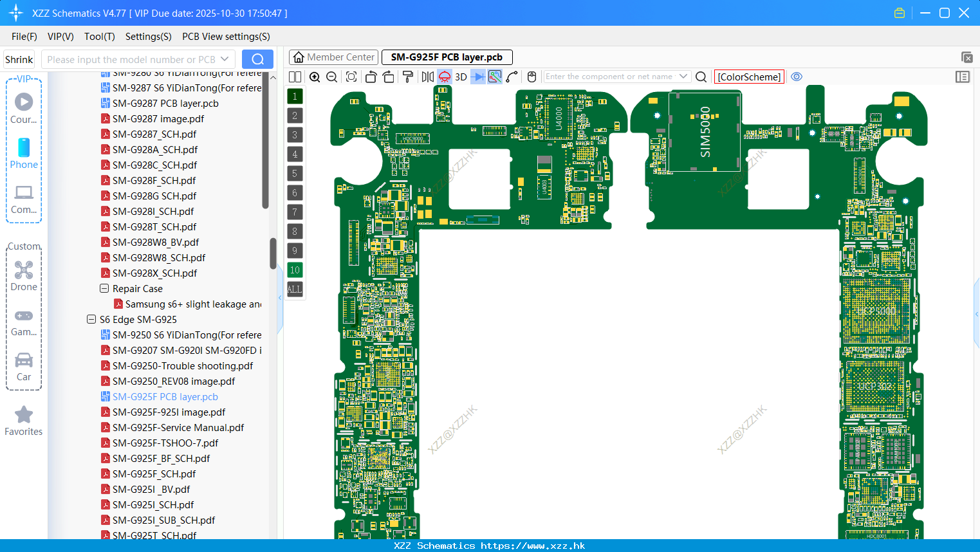The width and height of the screenshot is (980, 552).
Task: Open the File(F) menu
Action: (x=24, y=37)
